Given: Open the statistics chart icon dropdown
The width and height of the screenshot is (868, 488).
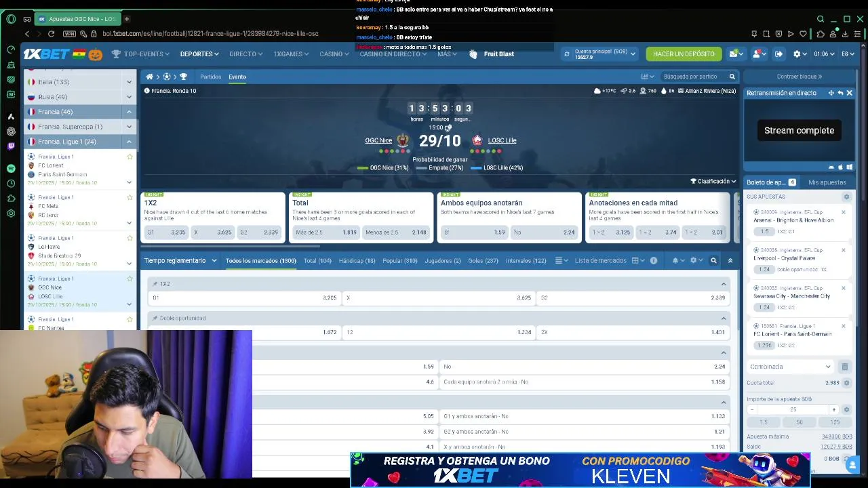Looking at the screenshot, I should pyautogui.click(x=648, y=77).
